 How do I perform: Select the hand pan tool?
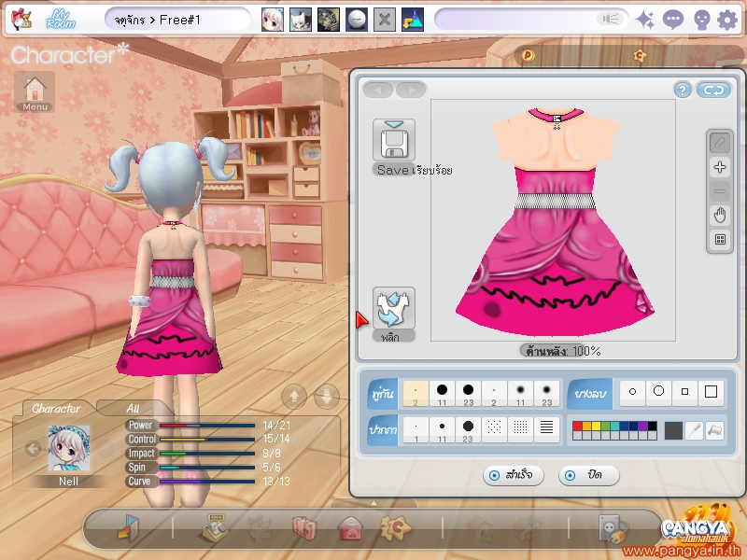point(720,216)
